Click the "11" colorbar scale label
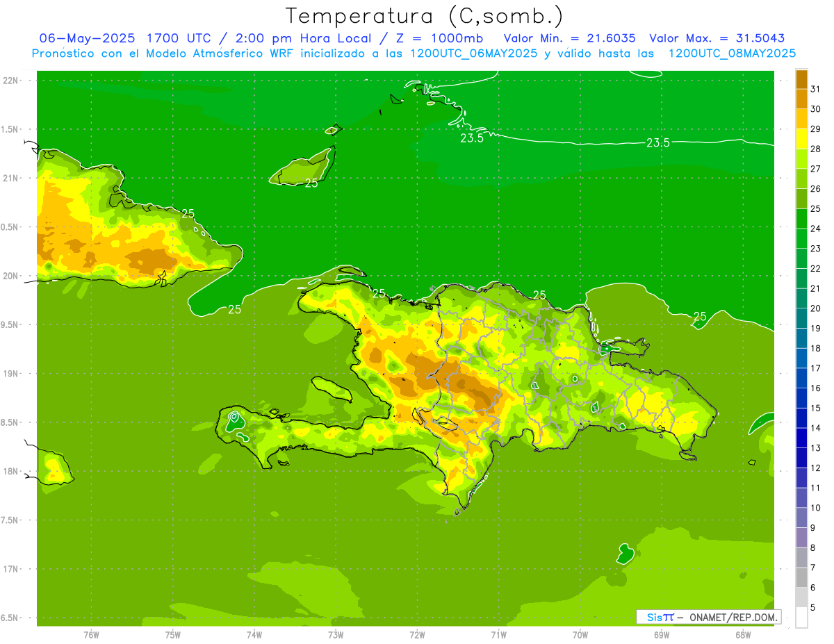834x644 pixels. 816,488
